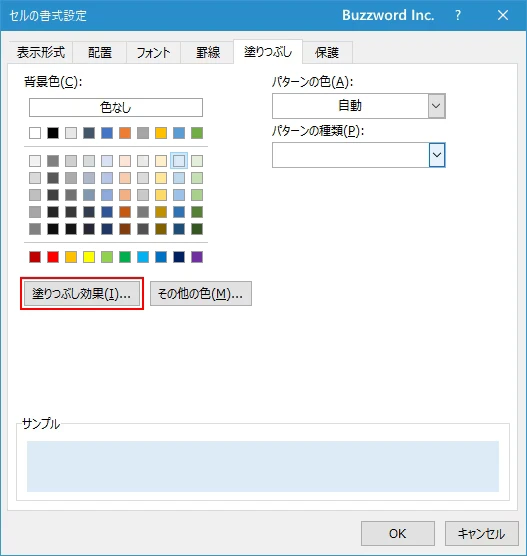Choose the yellow standard color swatch
The width and height of the screenshot is (527, 556).
click(89, 257)
